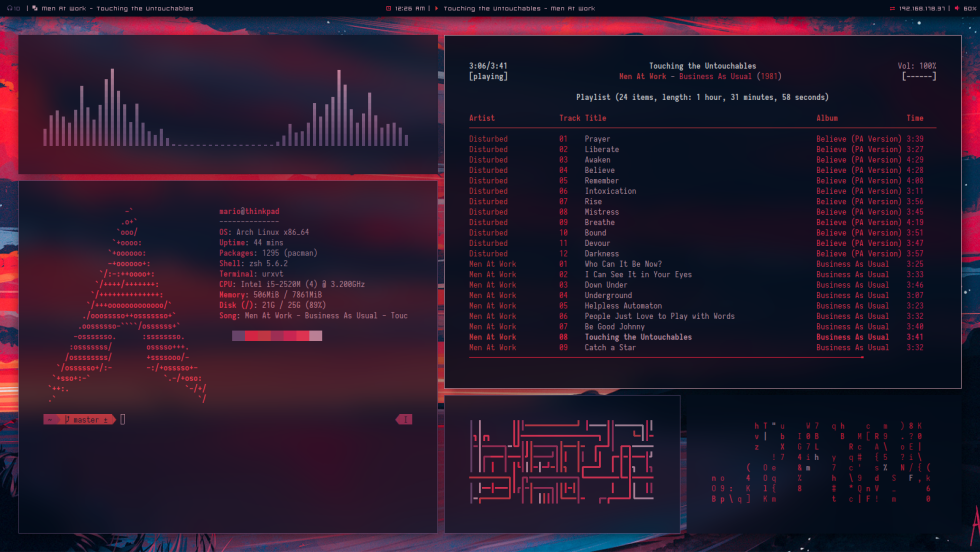Click the Vol: 100% label
980x552 pixels.
pos(917,66)
